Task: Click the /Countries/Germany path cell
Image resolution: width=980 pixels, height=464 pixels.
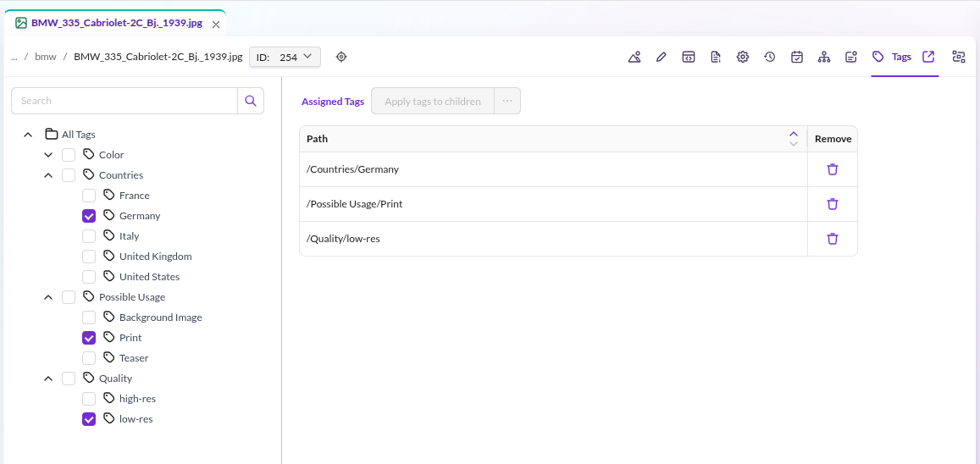Action: pos(553,169)
